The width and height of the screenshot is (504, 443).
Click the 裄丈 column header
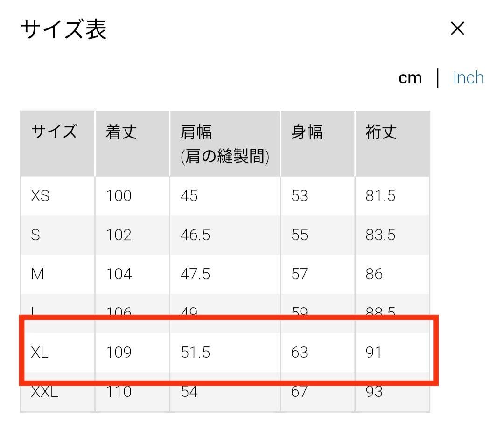(x=379, y=132)
